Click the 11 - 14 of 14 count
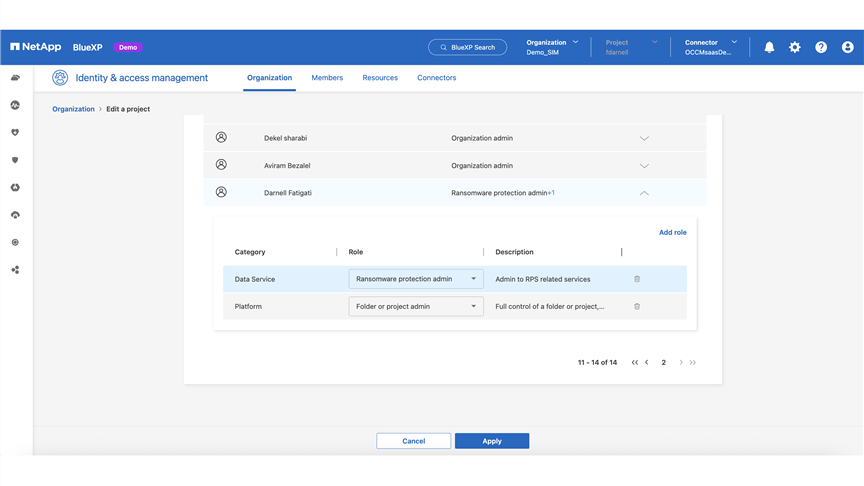 (x=597, y=363)
